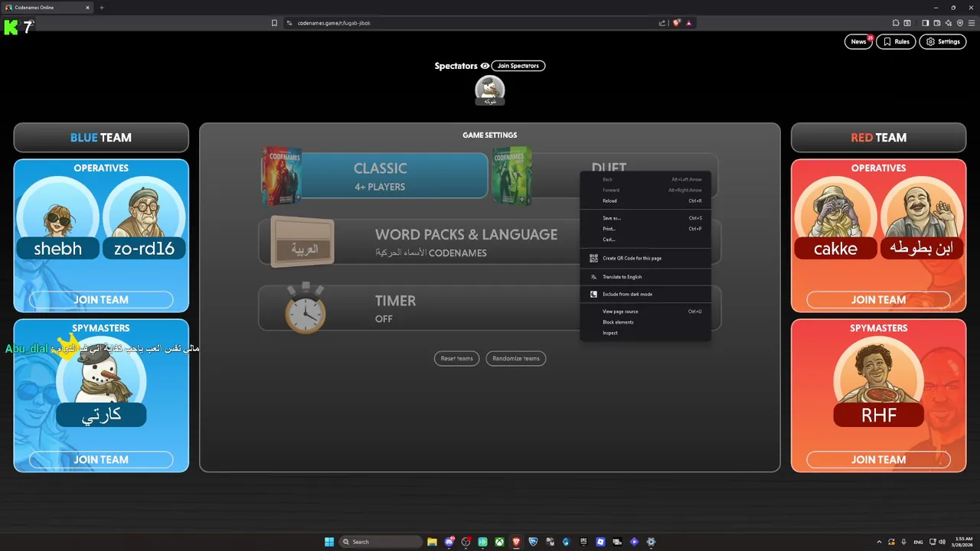Bookmark this page icon in toolbar
Image resolution: width=980 pixels, height=551 pixels.
click(274, 23)
